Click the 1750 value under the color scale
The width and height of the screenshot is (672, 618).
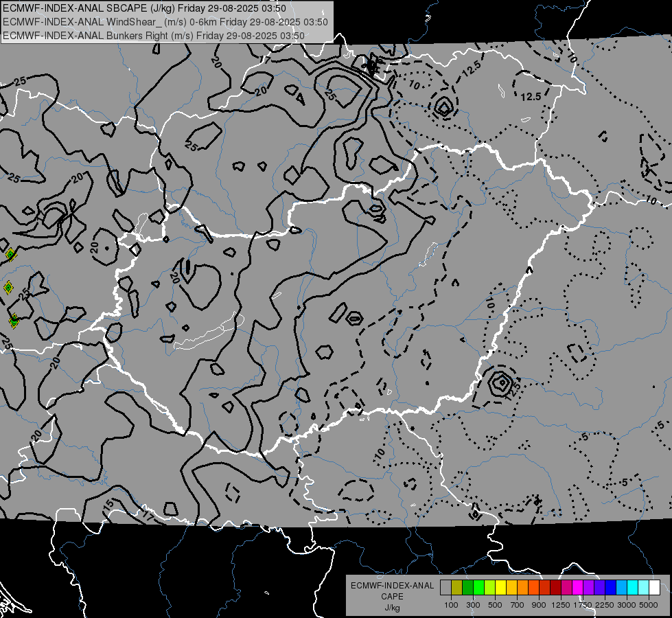point(583,605)
